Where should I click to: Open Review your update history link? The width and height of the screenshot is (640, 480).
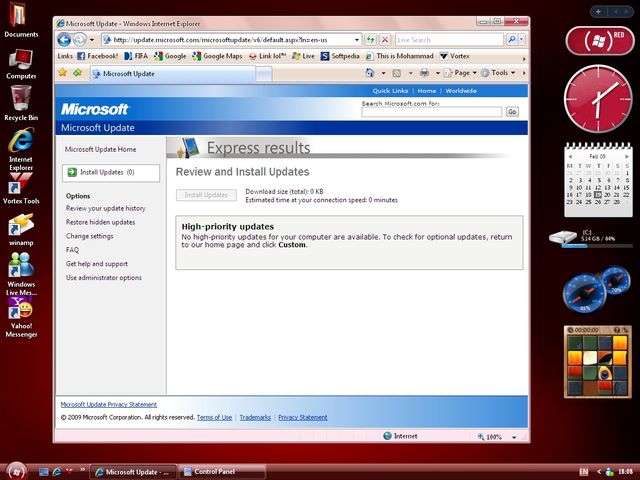click(x=106, y=208)
